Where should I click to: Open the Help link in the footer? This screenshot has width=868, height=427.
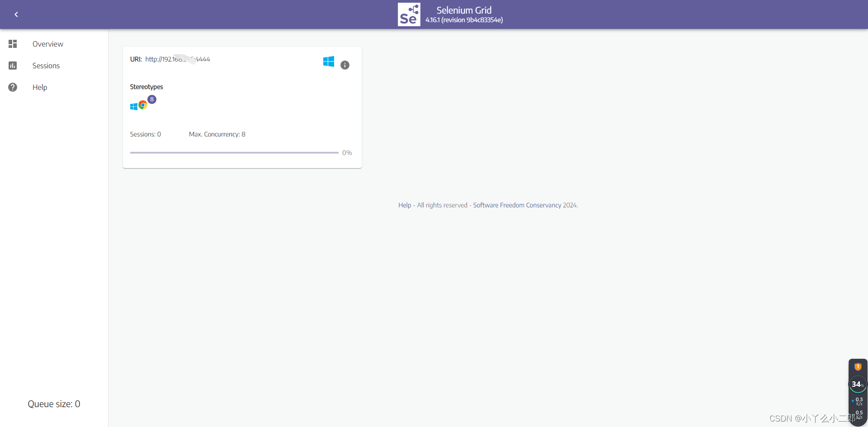click(x=405, y=205)
